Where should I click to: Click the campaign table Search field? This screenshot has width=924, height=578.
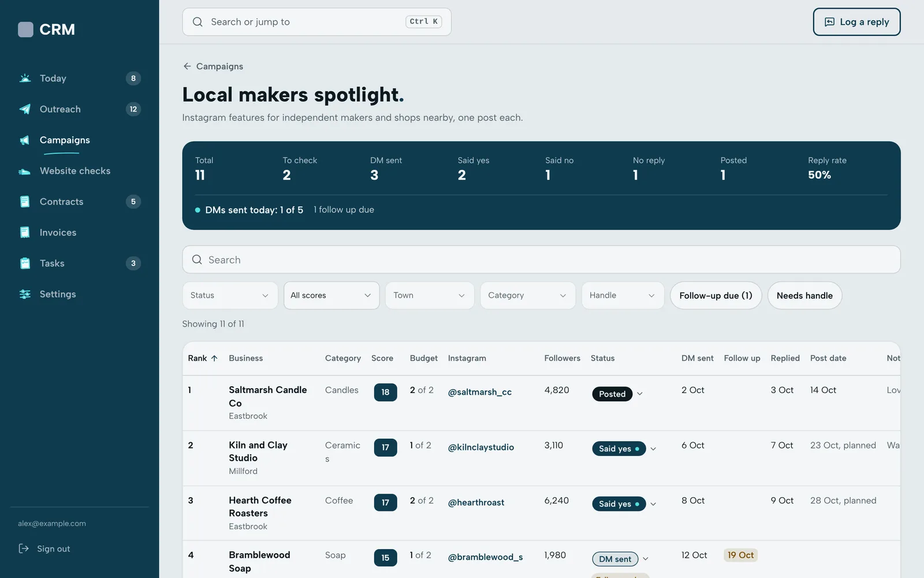tap(541, 260)
